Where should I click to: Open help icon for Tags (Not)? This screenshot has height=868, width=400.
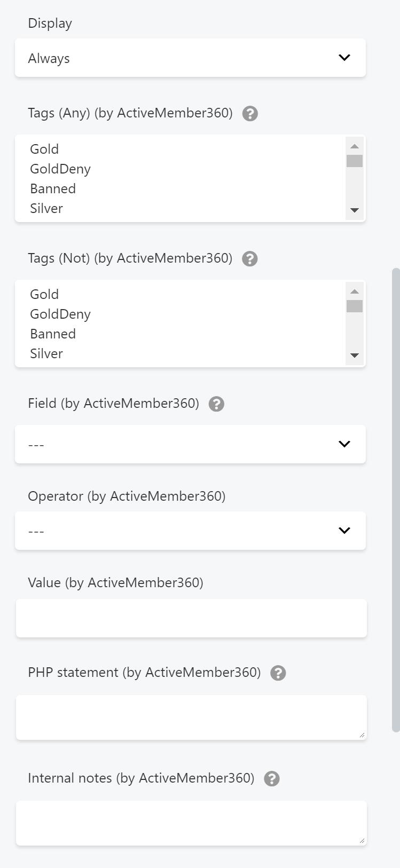tap(250, 259)
